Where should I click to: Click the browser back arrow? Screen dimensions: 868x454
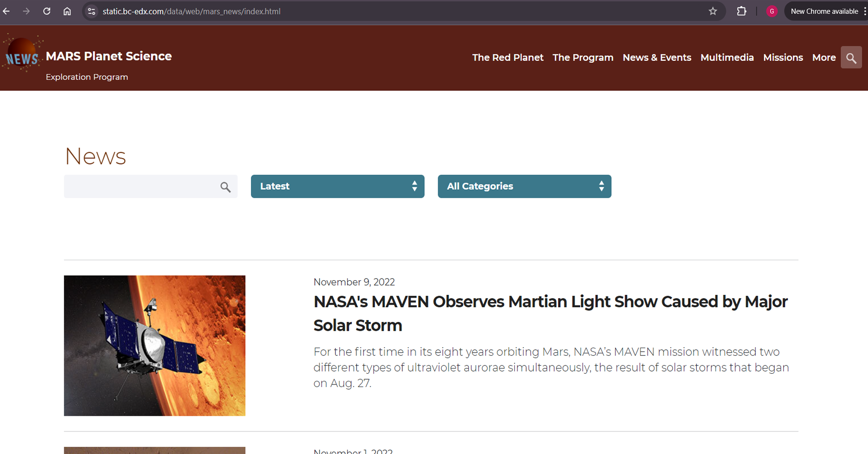[7, 11]
